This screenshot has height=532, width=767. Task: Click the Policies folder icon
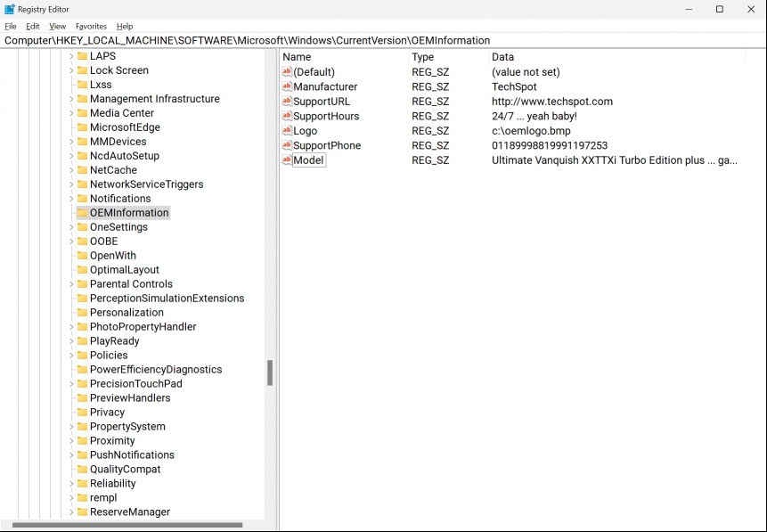(82, 355)
